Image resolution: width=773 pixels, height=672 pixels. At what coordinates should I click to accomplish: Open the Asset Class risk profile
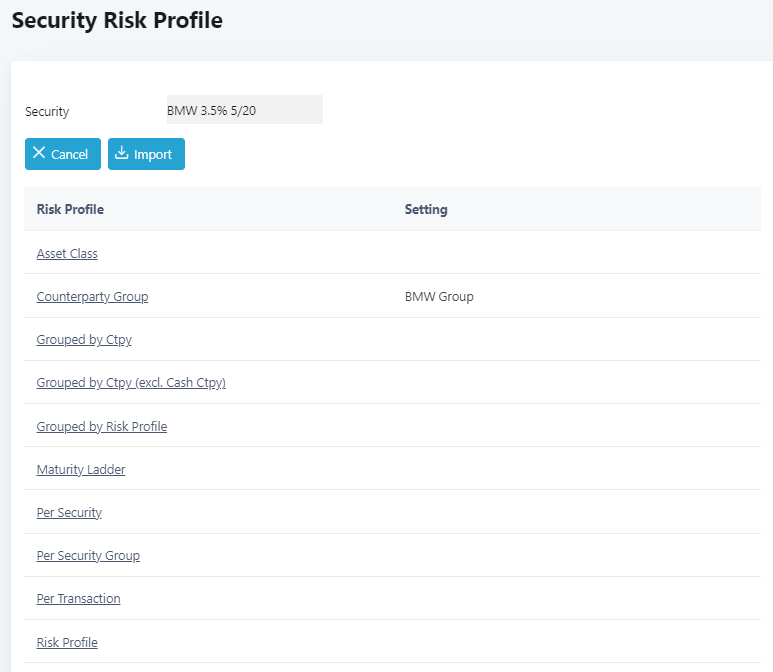tap(67, 254)
